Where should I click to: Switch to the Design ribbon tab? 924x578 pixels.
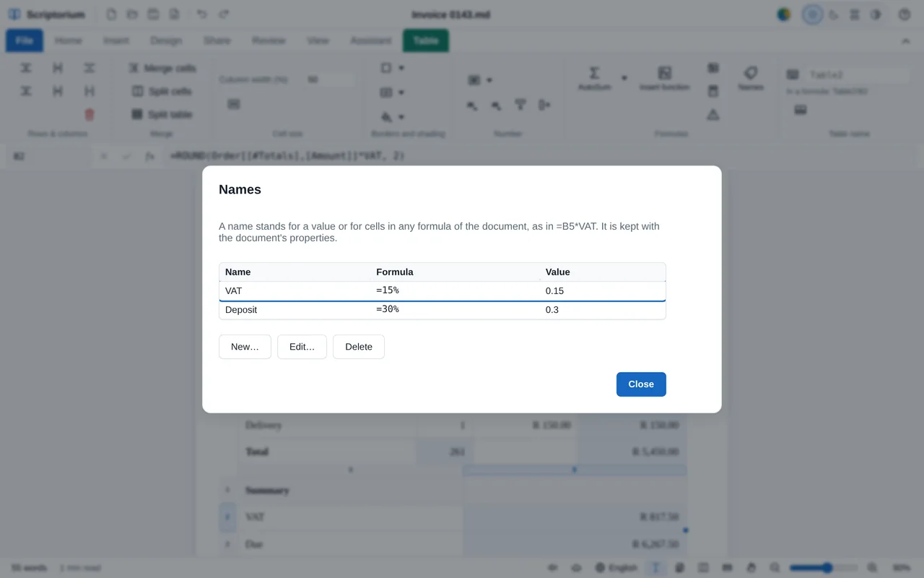166,40
